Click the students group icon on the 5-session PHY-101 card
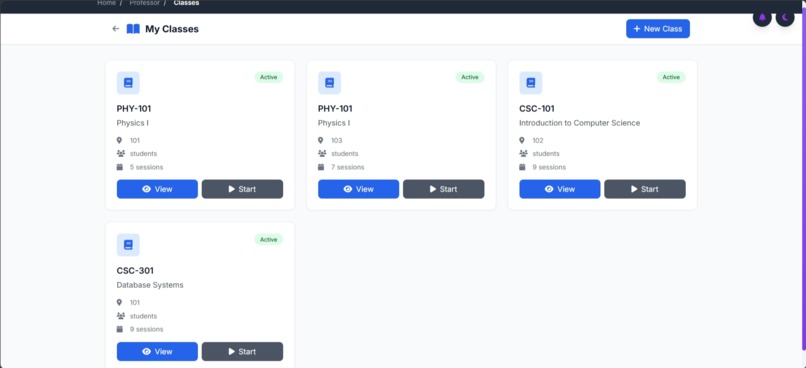This screenshot has height=368, width=806. [121, 154]
